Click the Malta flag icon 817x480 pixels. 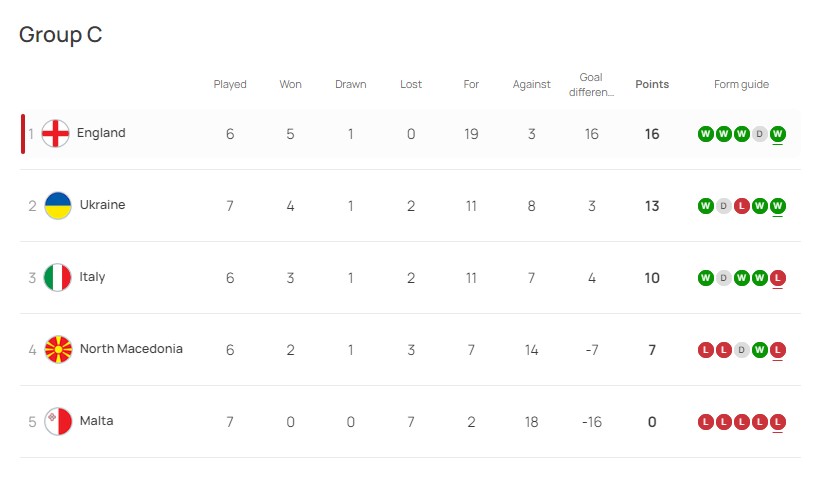(x=58, y=421)
